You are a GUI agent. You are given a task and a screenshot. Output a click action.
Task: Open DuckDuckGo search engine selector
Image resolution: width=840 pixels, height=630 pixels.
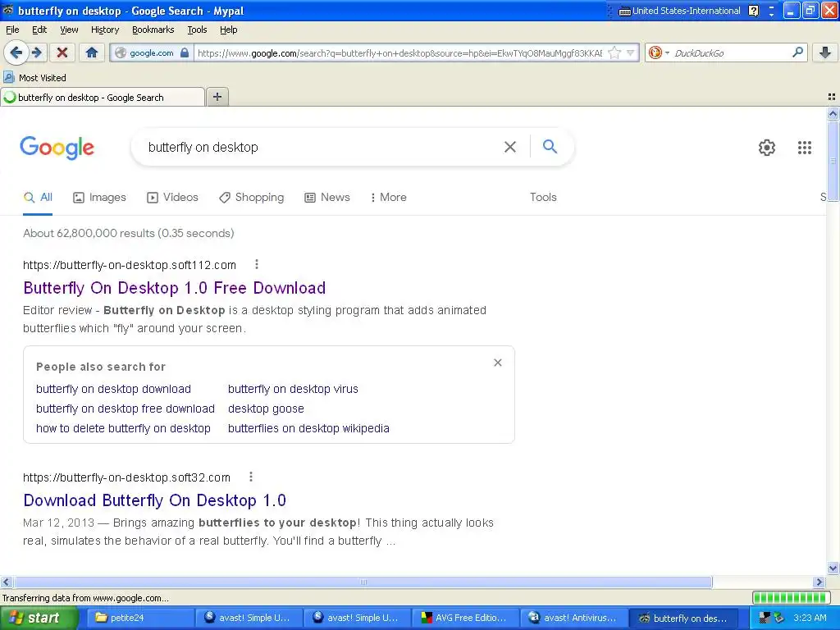tap(659, 52)
